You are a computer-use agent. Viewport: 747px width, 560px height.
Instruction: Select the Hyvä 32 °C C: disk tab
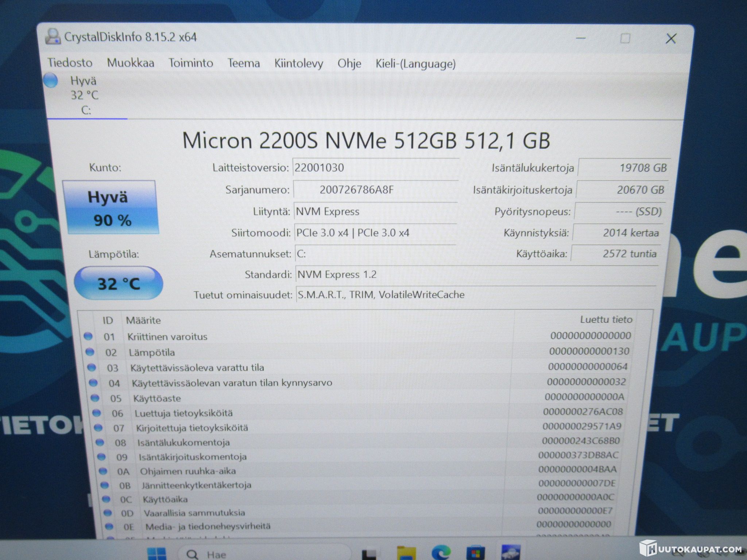pyautogui.click(x=84, y=95)
